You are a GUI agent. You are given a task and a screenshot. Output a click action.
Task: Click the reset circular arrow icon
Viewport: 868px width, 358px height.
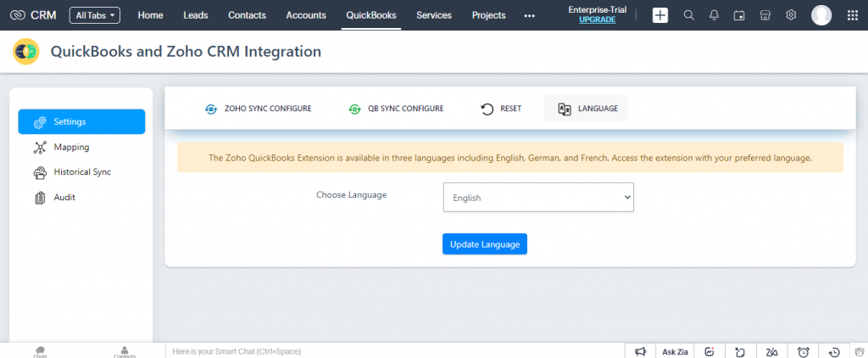point(487,109)
